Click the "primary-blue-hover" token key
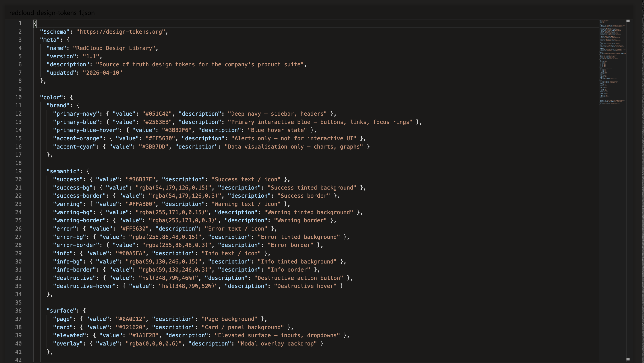644x363 pixels. point(86,130)
